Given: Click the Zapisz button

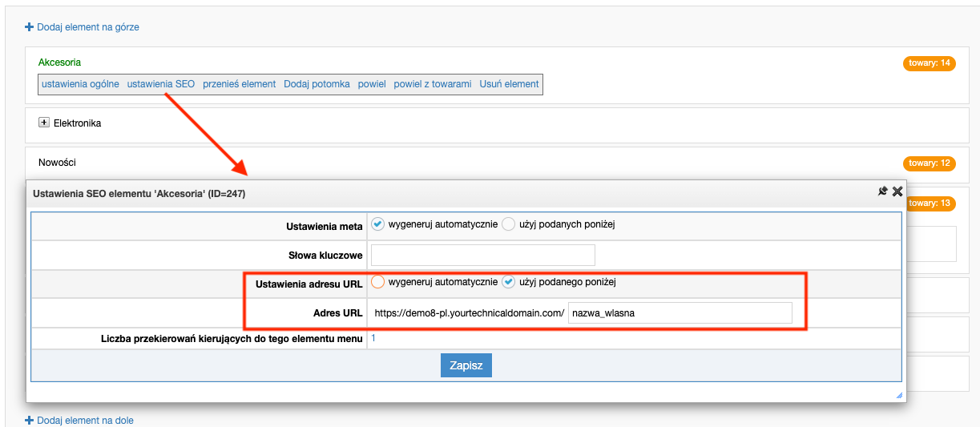Looking at the screenshot, I should [466, 365].
